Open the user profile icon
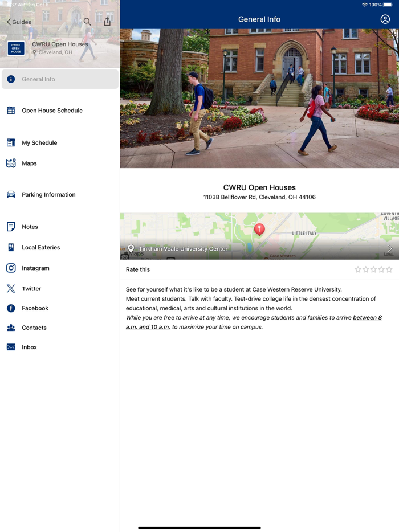 click(x=385, y=19)
